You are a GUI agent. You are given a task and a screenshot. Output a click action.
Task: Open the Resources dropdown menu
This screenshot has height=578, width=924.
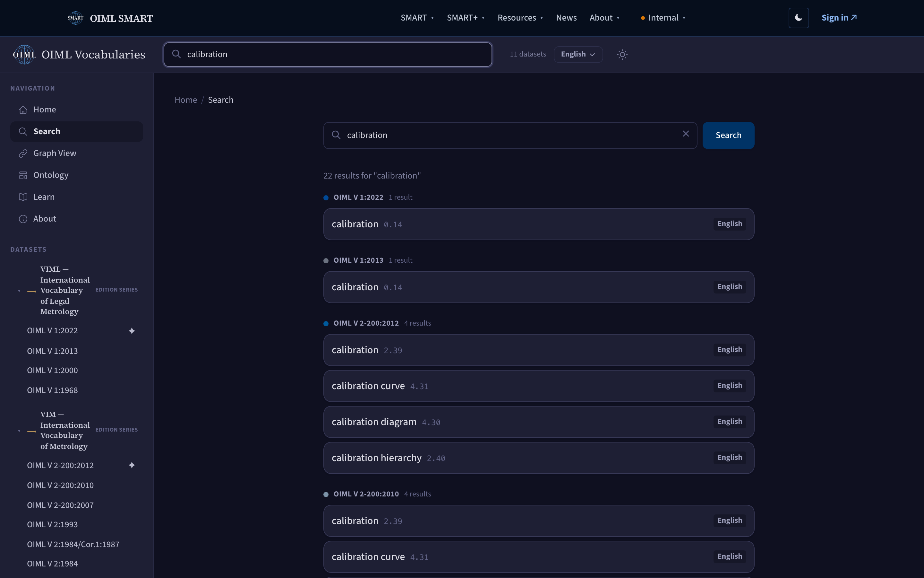[x=520, y=18]
